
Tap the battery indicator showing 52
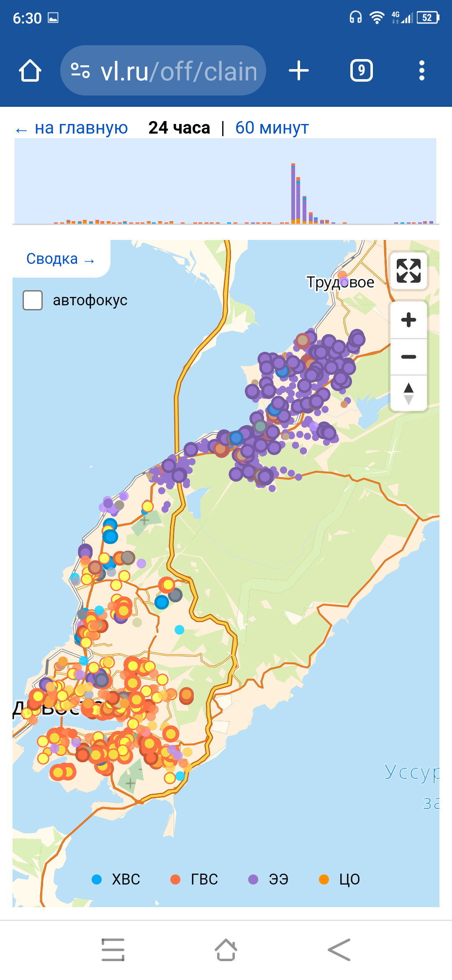coord(428,17)
